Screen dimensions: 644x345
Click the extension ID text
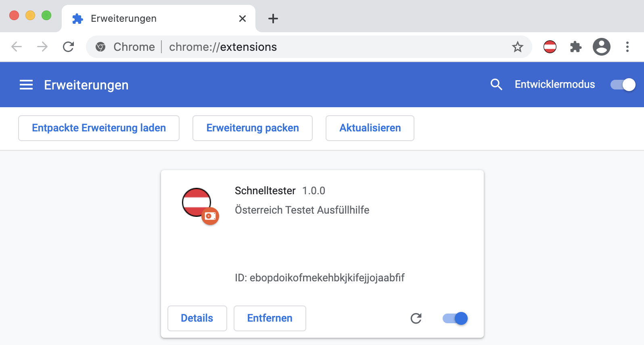[x=320, y=278]
